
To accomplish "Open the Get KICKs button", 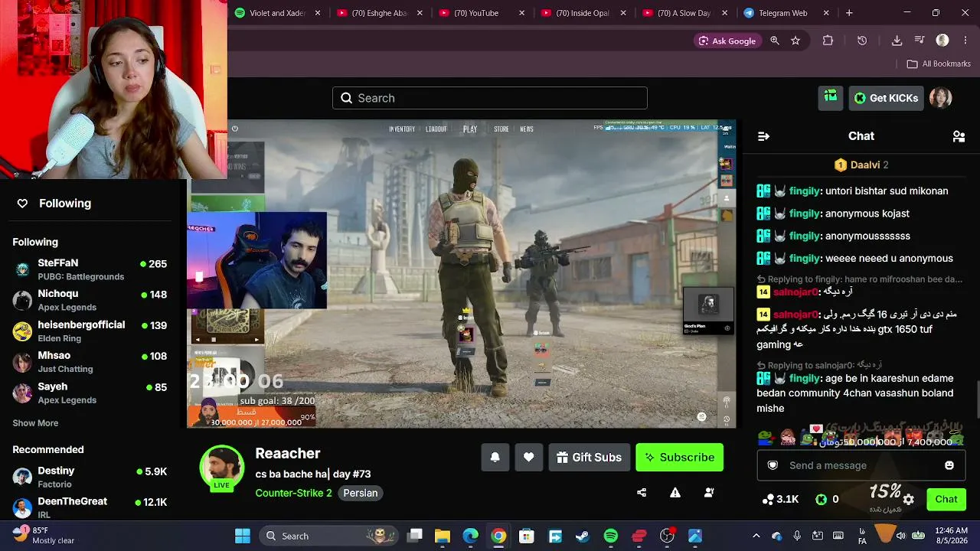I will [x=886, y=98].
